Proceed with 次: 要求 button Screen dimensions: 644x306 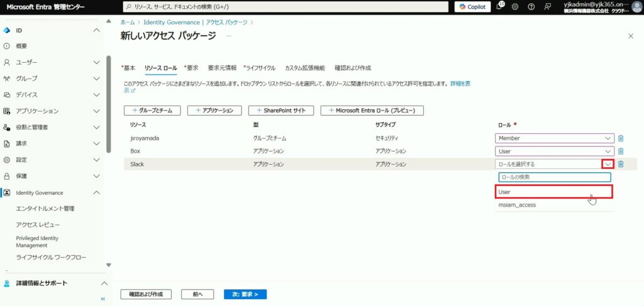(245, 295)
